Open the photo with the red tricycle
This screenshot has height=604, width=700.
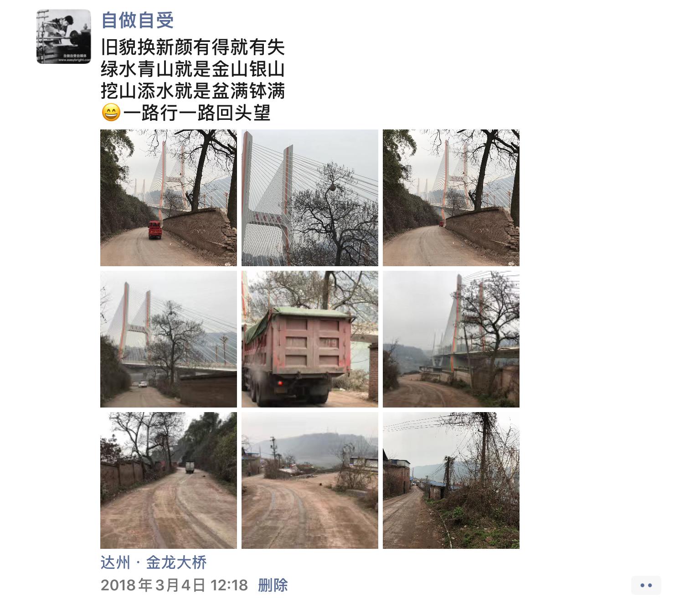[169, 198]
